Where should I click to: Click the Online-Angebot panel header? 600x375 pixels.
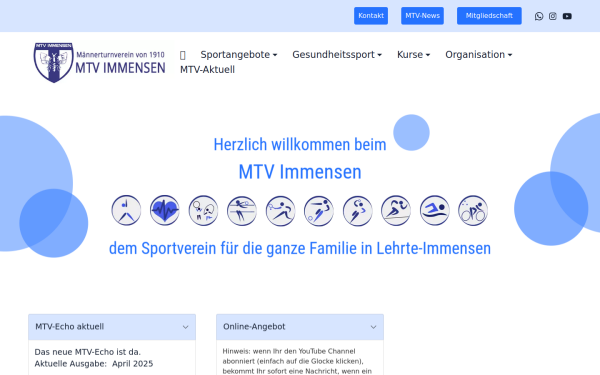(x=300, y=327)
